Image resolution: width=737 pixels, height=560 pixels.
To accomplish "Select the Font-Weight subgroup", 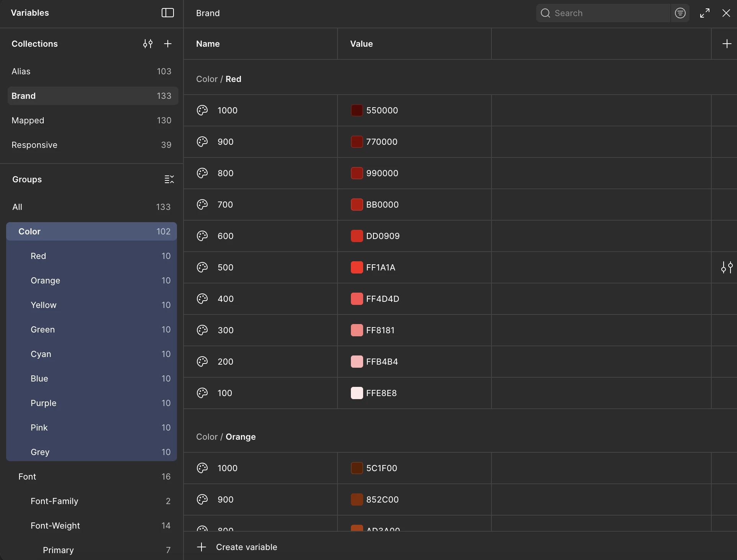I will 92,526.
